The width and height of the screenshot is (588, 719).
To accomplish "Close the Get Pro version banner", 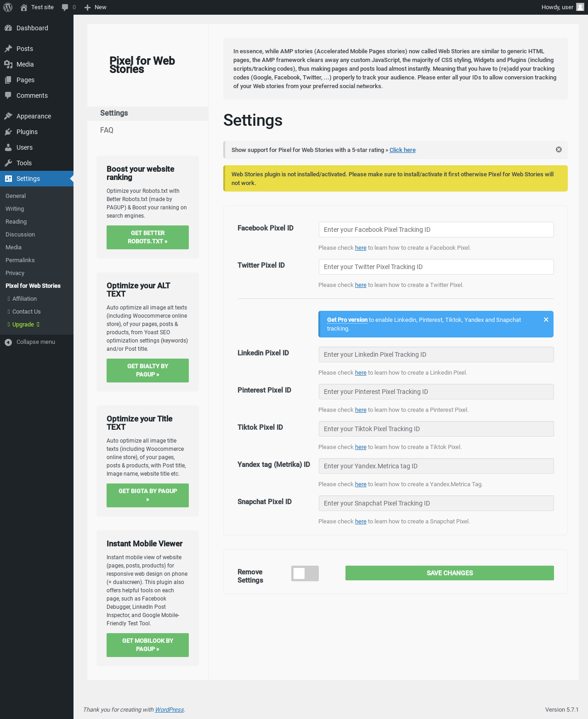I will pos(546,320).
